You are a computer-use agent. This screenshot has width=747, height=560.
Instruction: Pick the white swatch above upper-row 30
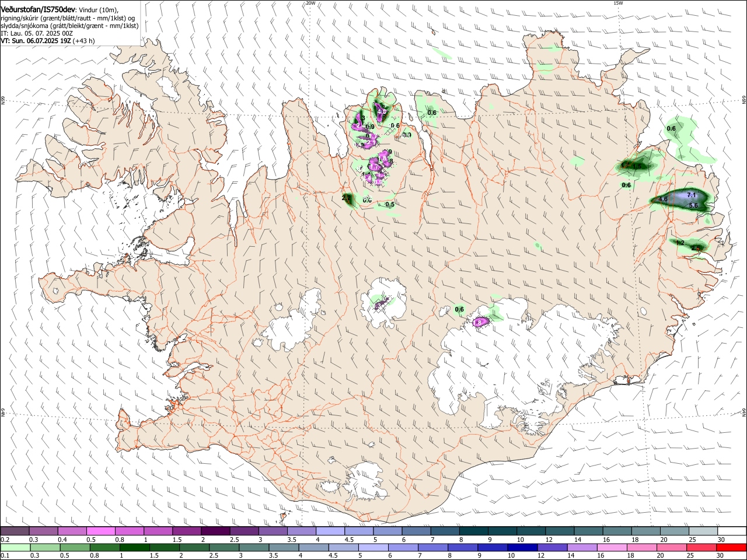[731, 531]
